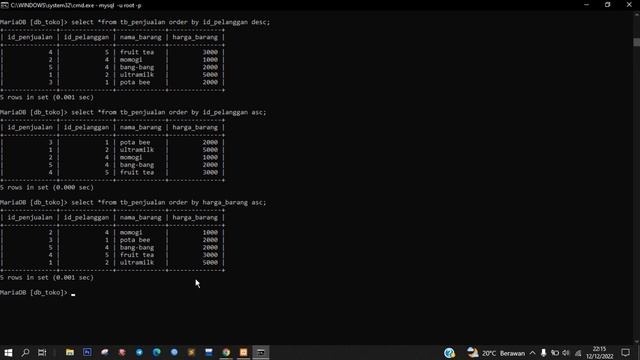Open the volume speaker tray icon

(566, 353)
